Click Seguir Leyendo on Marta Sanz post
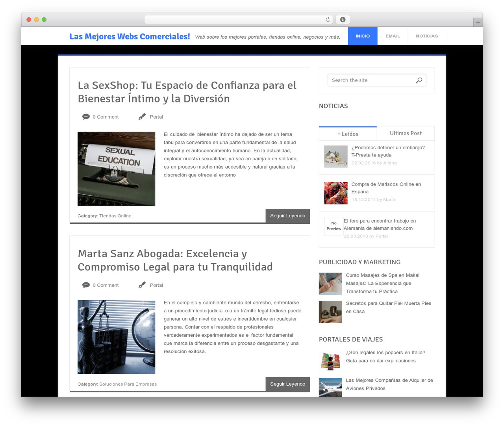This screenshot has height=427, width=504. [x=287, y=384]
